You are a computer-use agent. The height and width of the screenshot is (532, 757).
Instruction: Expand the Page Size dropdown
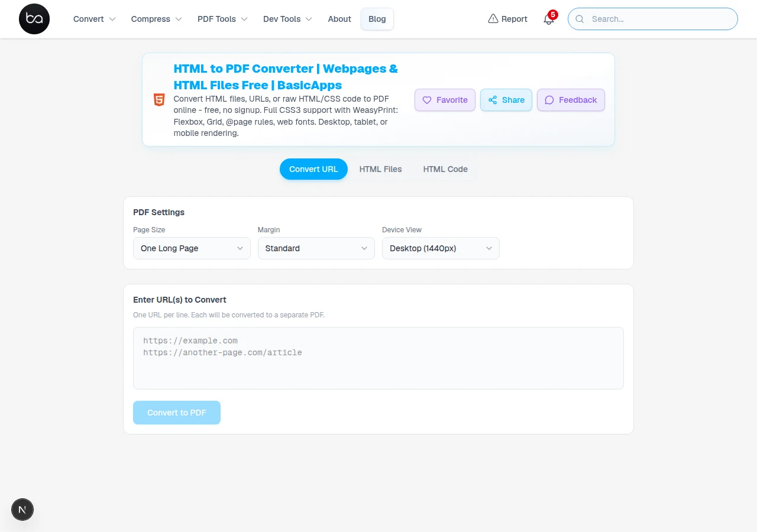(x=192, y=248)
